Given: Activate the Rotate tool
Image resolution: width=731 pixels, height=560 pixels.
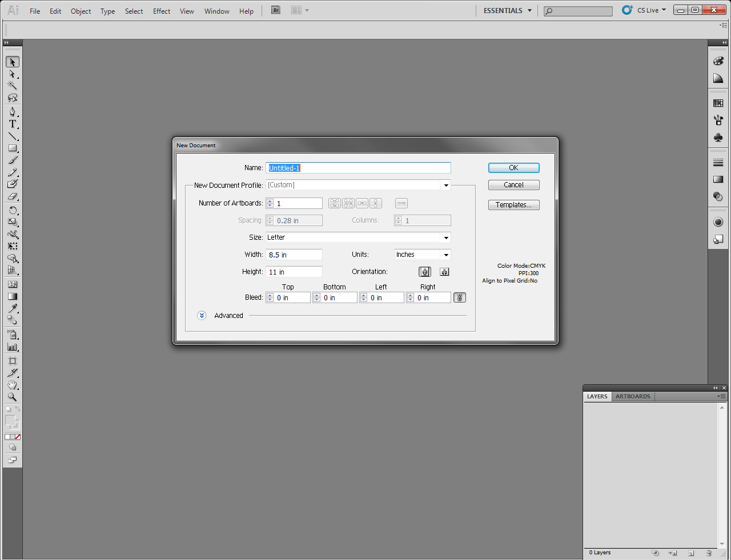Looking at the screenshot, I should coord(13,210).
